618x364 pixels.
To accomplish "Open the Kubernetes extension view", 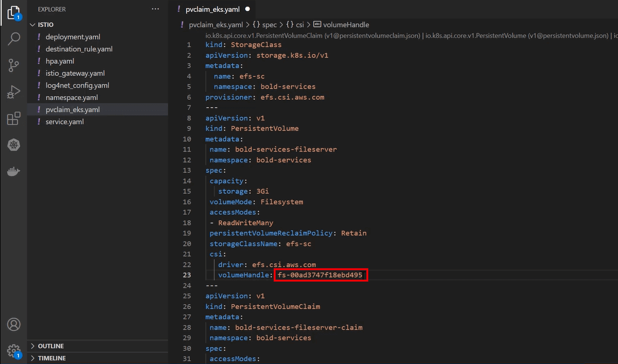I will pos(14,144).
